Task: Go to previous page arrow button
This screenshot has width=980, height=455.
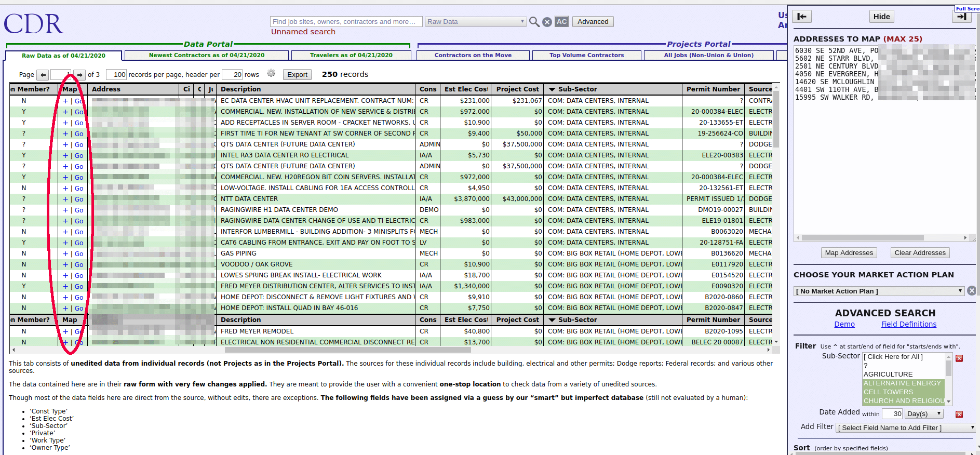Action: pyautogui.click(x=43, y=75)
